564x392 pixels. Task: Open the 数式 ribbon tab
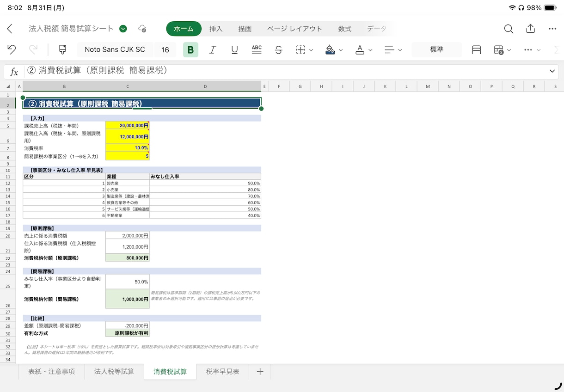(345, 29)
